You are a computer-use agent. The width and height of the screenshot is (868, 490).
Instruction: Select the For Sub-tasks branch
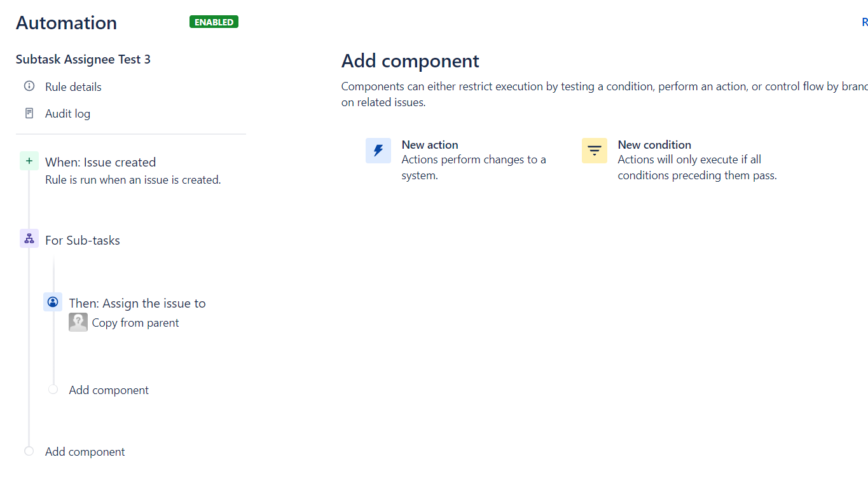[x=83, y=240]
